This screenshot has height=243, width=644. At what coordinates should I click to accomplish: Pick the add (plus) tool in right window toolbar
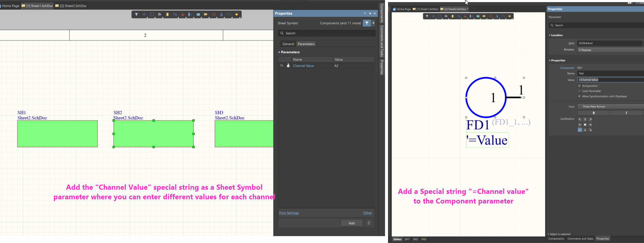433,16
